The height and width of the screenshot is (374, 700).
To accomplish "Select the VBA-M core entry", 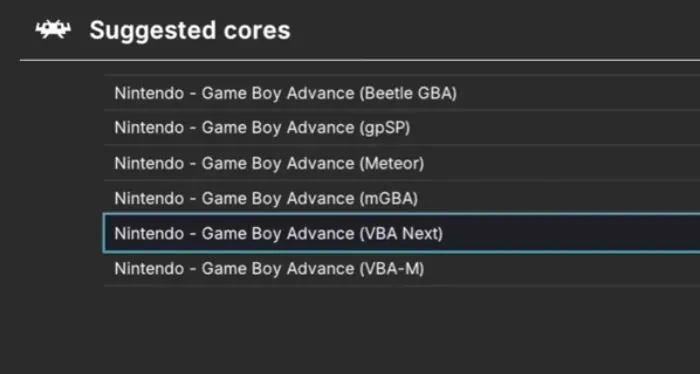I will (x=402, y=268).
